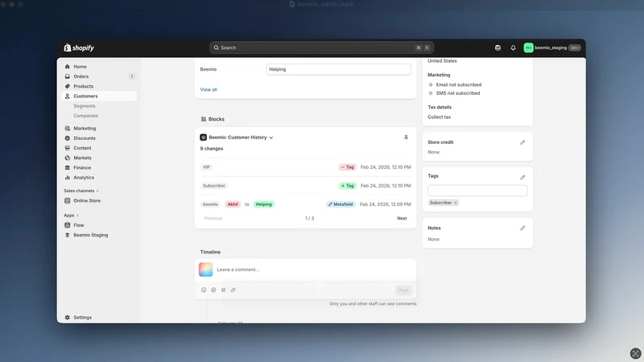The width and height of the screenshot is (644, 362).
Task: Expand the Apps section
Action: point(71,216)
